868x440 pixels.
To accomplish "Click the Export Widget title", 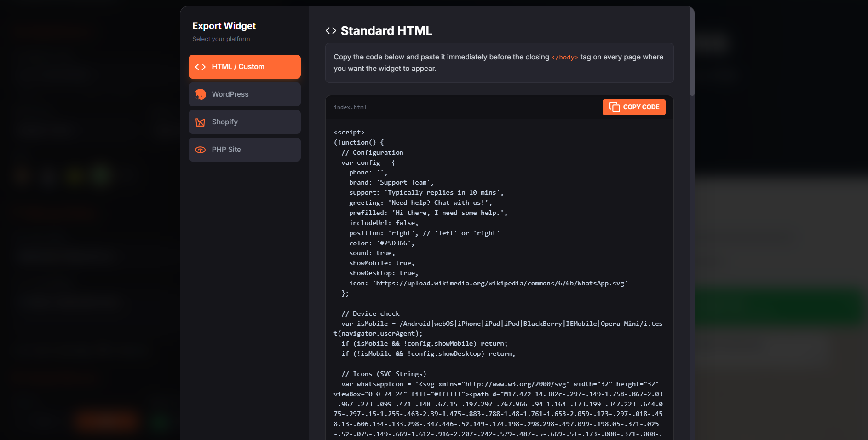I will [224, 26].
